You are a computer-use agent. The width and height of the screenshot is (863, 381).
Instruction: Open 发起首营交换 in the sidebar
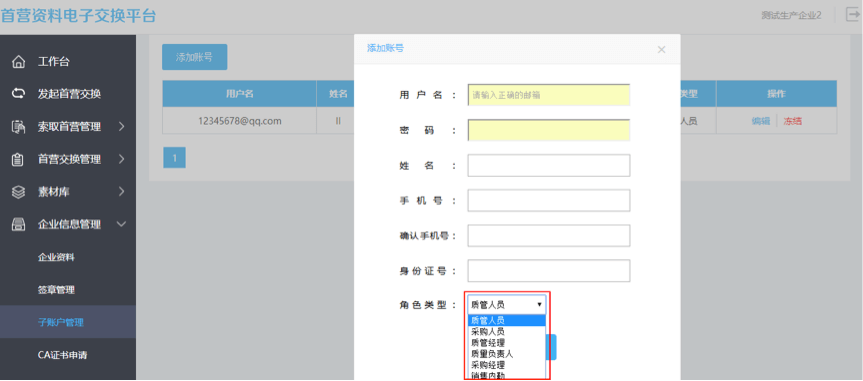click(x=69, y=94)
